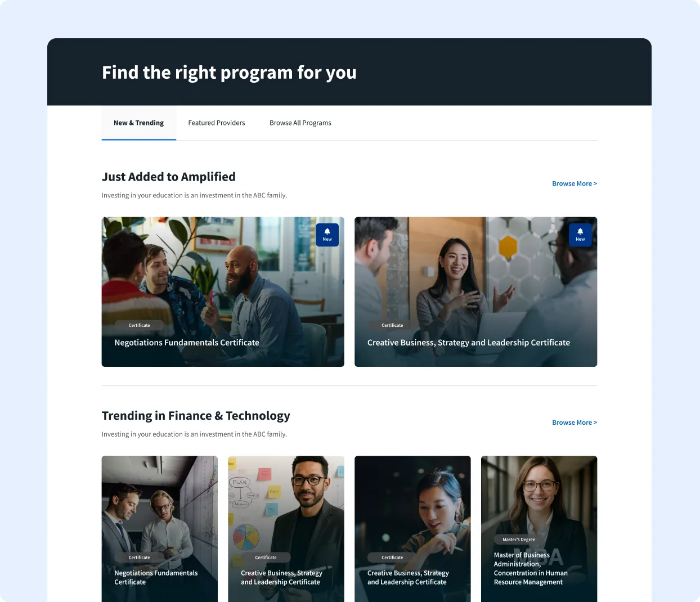Click the Trending in Finance & Technology heading
This screenshot has height=602, width=700.
click(196, 416)
